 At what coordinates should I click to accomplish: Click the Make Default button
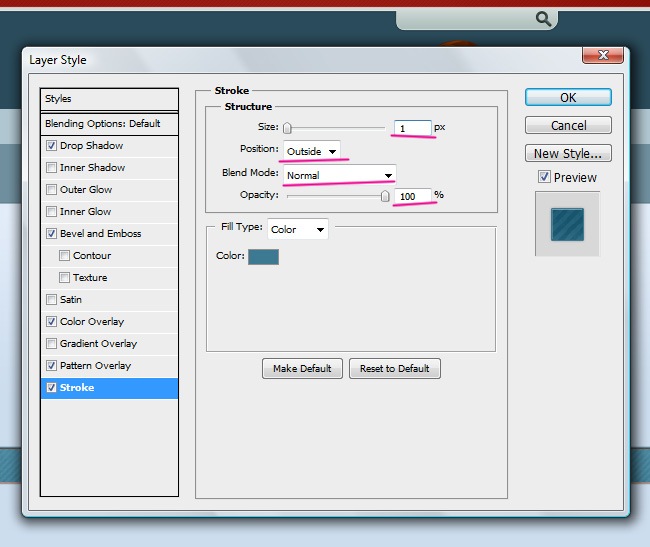(302, 368)
